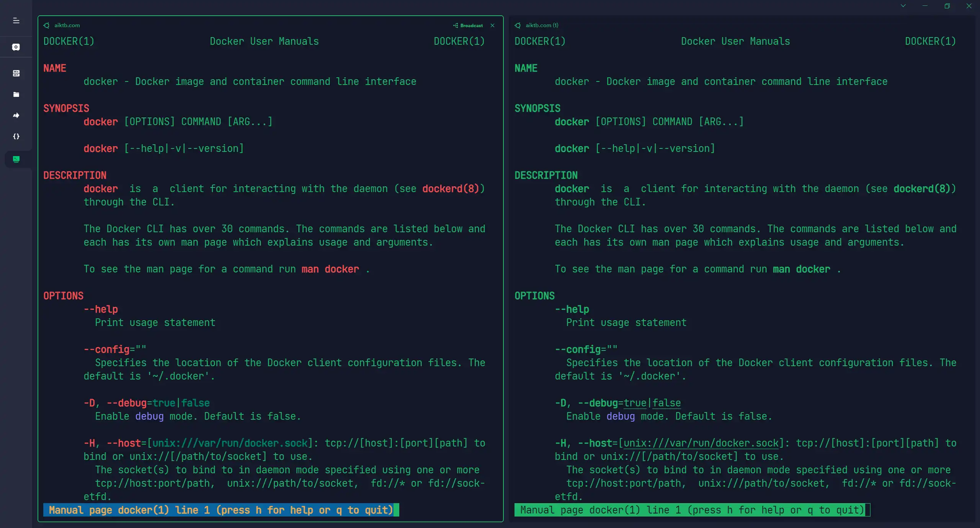Screen dimensions: 980x528
Task: Click DOCKER(1) at top-left of right pane
Action: click(x=540, y=42)
